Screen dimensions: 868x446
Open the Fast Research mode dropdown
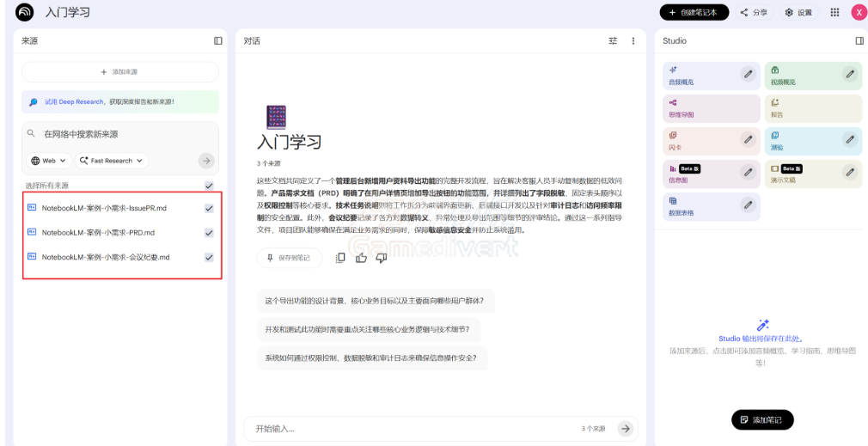(x=111, y=161)
